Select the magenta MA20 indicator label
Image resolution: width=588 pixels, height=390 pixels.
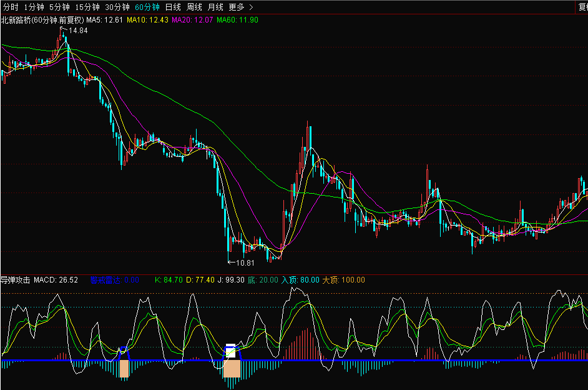[x=192, y=19]
